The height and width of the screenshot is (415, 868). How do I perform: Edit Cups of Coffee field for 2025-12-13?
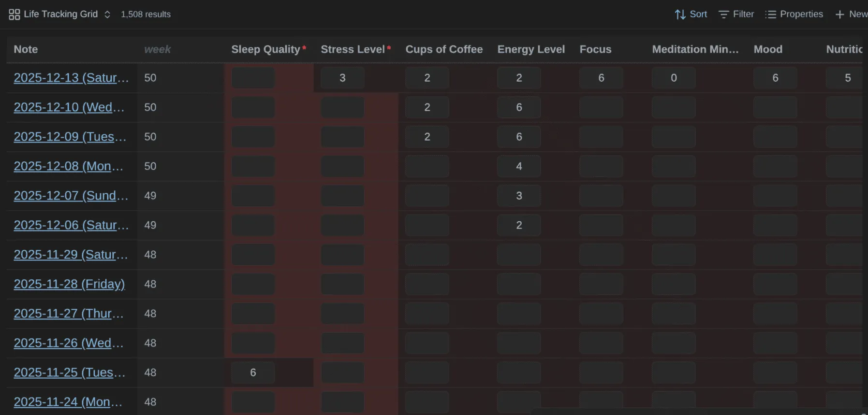427,78
